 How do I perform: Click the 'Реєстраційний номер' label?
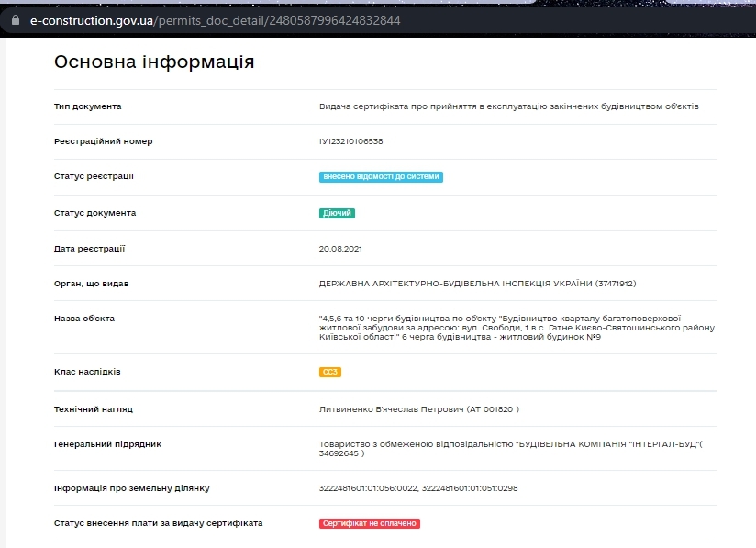[x=103, y=141]
